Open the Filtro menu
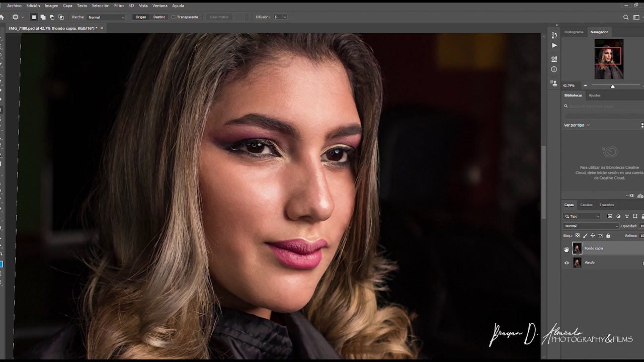 [119, 6]
